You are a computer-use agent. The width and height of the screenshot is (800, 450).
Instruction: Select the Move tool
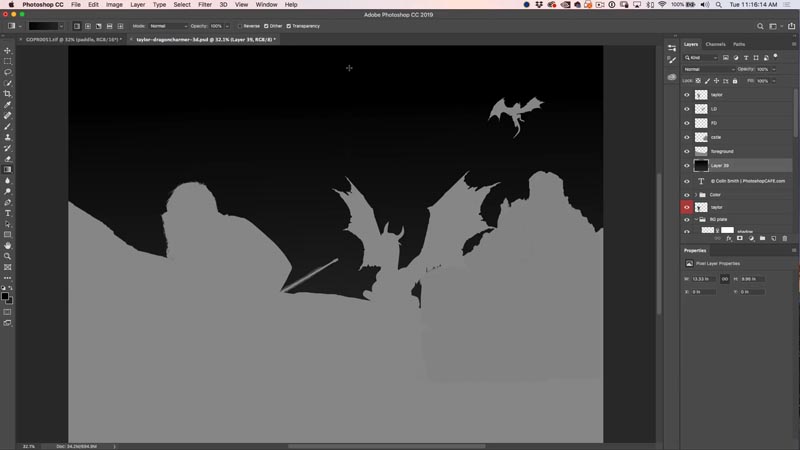pos(8,51)
